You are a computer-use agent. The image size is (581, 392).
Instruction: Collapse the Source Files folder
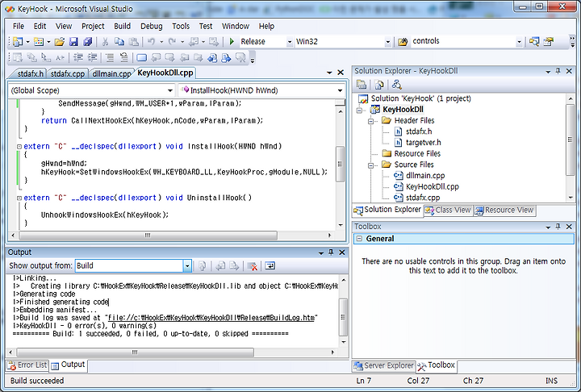[370, 165]
